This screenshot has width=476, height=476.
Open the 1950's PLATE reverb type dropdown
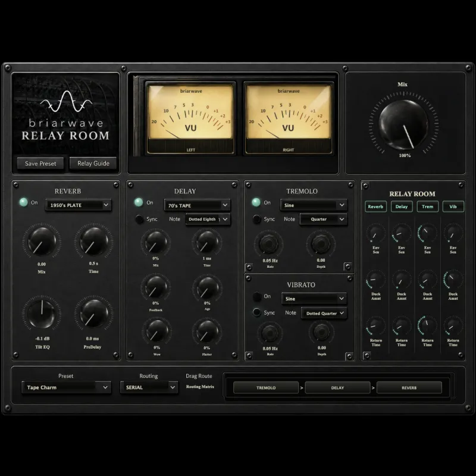point(79,205)
